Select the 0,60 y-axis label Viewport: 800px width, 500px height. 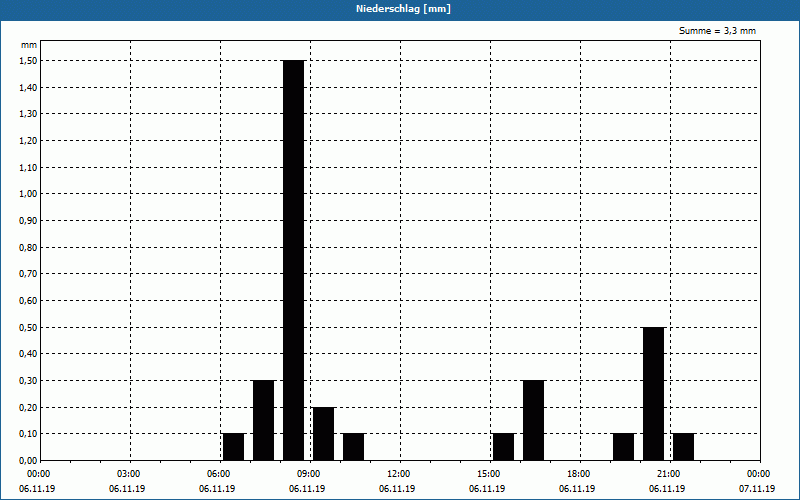click(x=28, y=301)
